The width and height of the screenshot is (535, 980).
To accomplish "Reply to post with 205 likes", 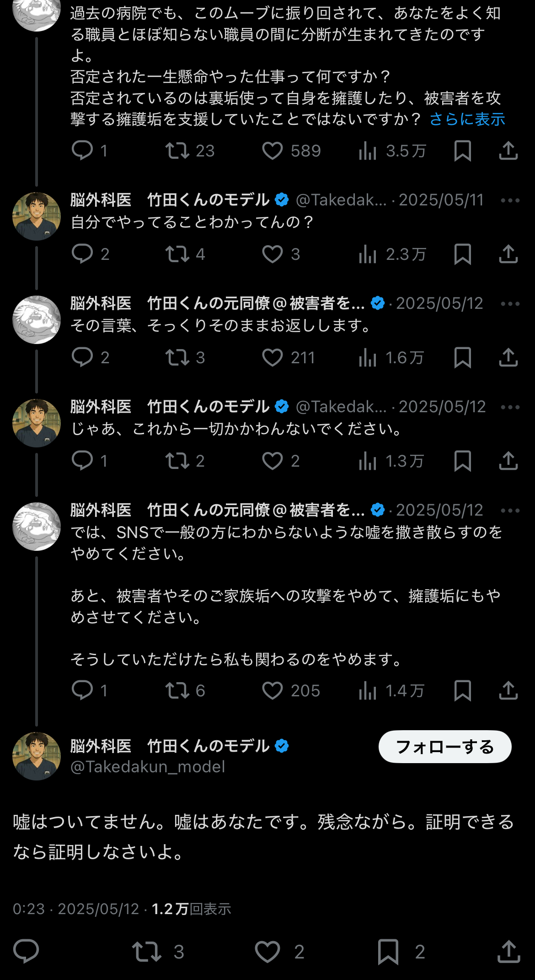I will tap(82, 690).
